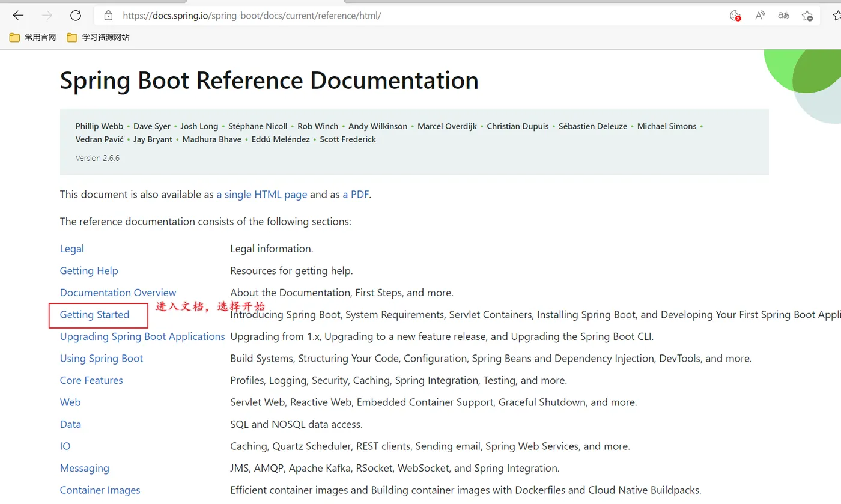Open Upgrading Spring Boot Applications link
Viewport: 841px width, 504px height.
pyautogui.click(x=142, y=336)
